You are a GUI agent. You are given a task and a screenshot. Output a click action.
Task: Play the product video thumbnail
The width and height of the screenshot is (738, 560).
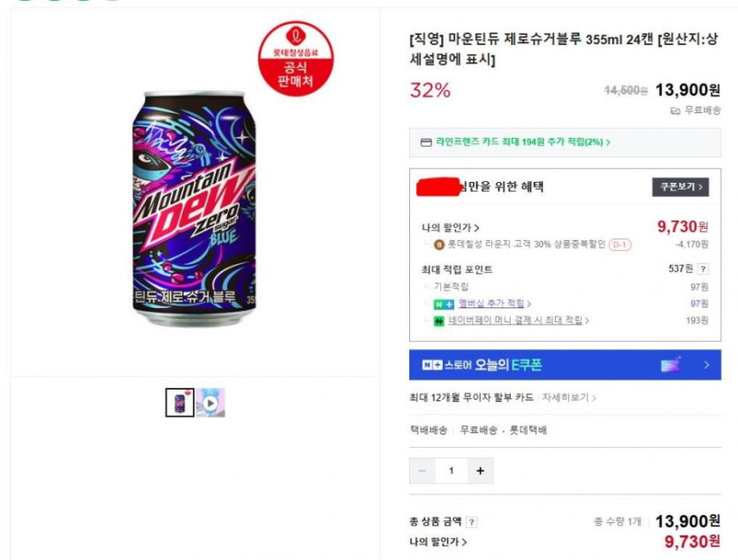click(210, 403)
